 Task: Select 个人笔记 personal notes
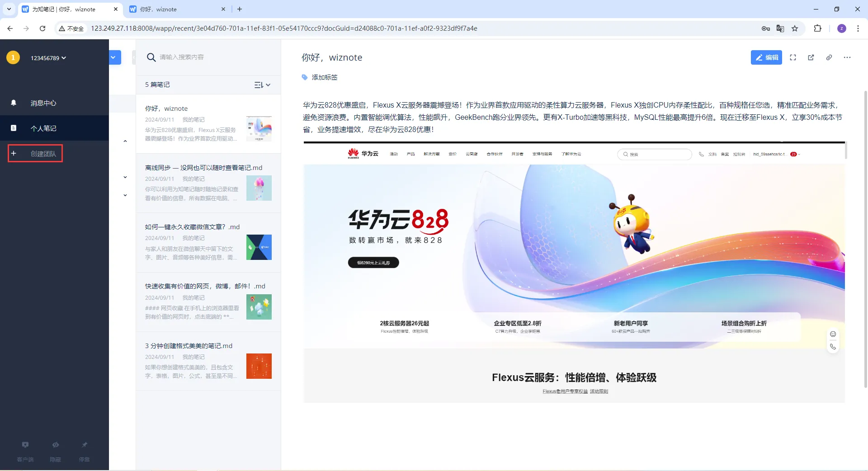(x=54, y=128)
